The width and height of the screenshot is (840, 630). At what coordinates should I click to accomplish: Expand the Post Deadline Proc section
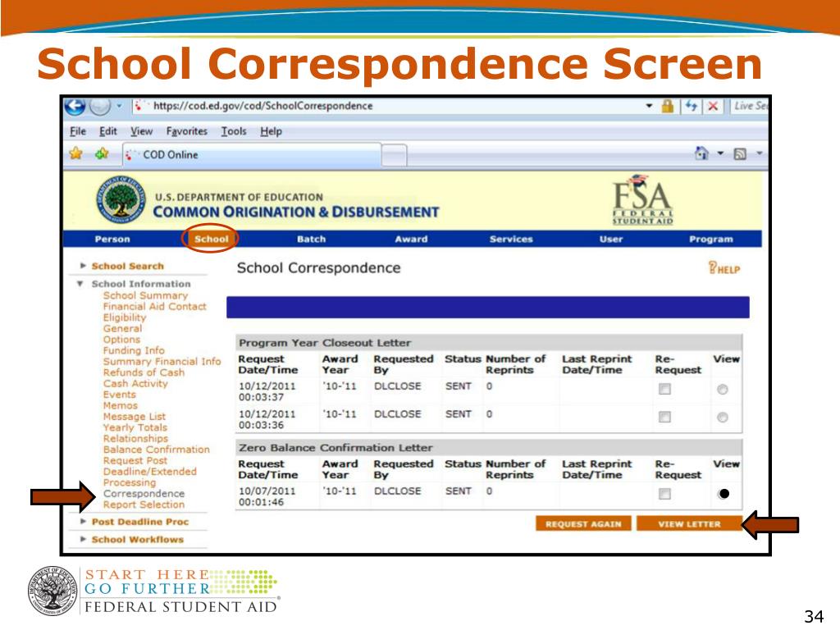[84, 522]
